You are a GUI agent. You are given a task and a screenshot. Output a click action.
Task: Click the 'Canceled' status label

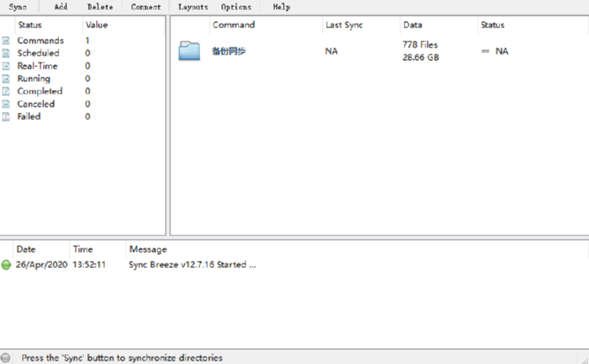pos(36,104)
